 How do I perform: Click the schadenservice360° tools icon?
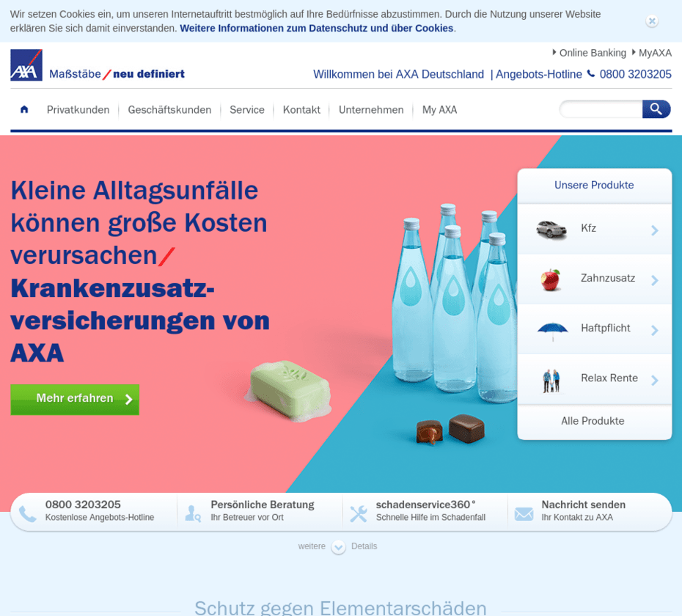358,513
